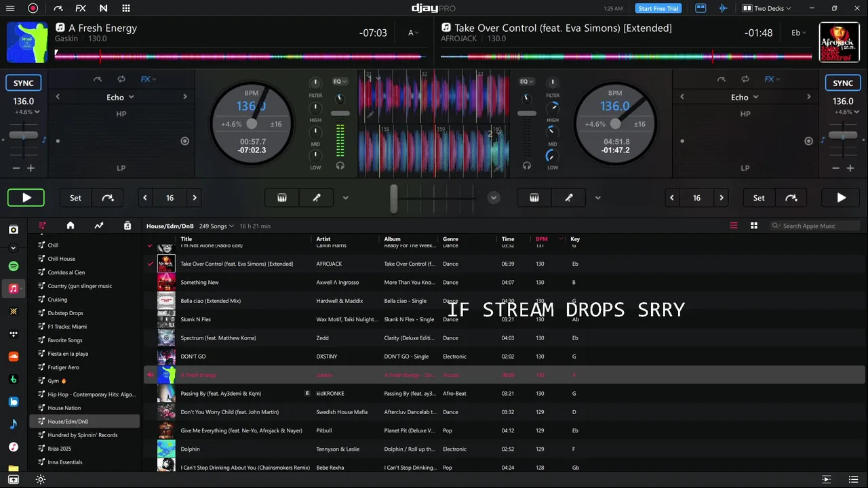Image resolution: width=868 pixels, height=488 pixels.
Task: Open the Two Decks layout dropdown
Action: (767, 8)
